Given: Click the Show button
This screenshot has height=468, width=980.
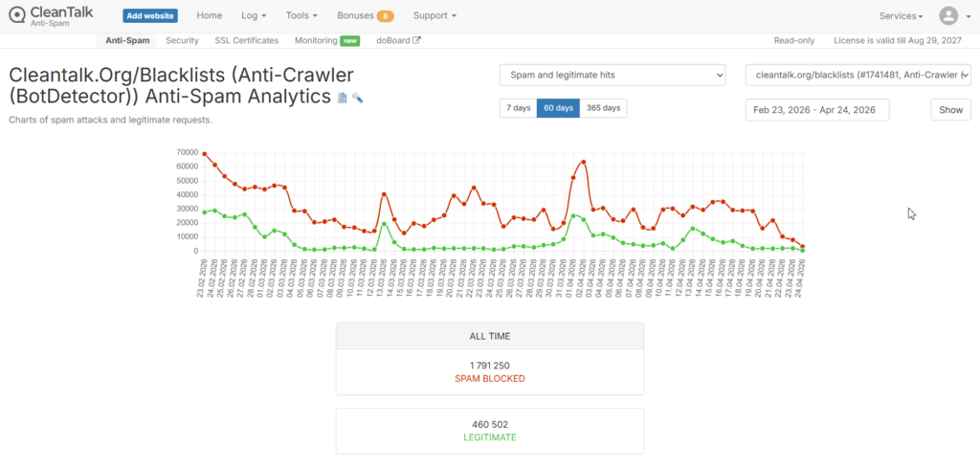Looking at the screenshot, I should [x=950, y=110].
